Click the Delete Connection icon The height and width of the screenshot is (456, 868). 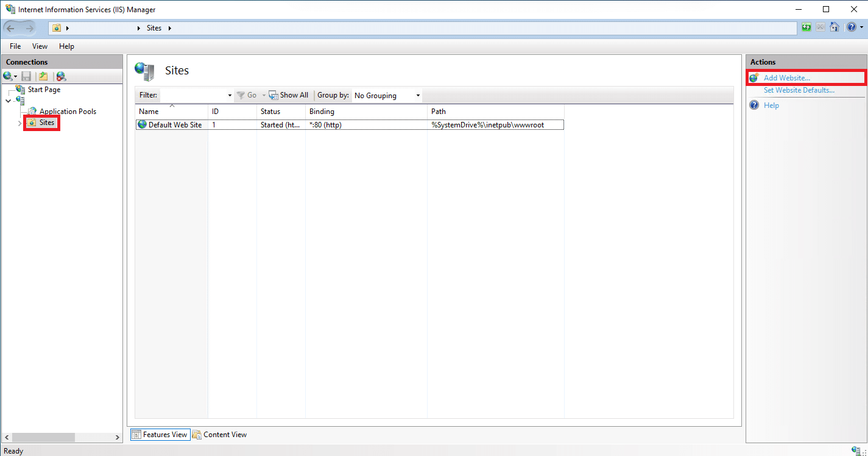coord(61,76)
